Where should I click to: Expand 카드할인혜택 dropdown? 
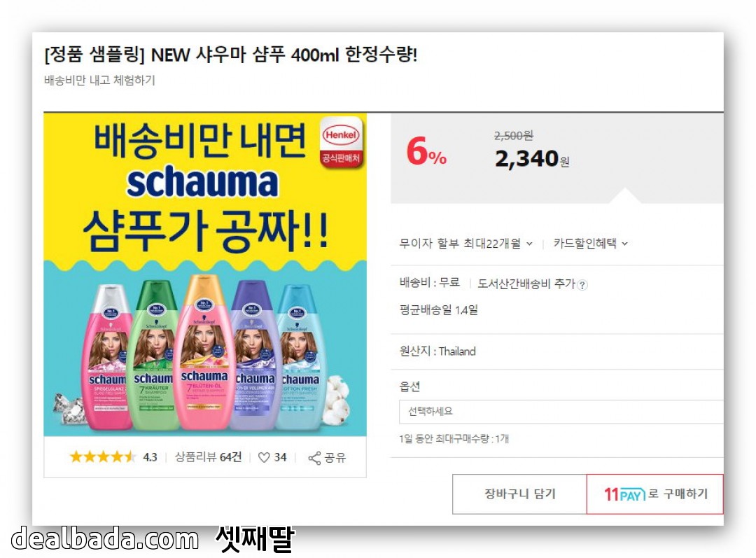pos(591,244)
